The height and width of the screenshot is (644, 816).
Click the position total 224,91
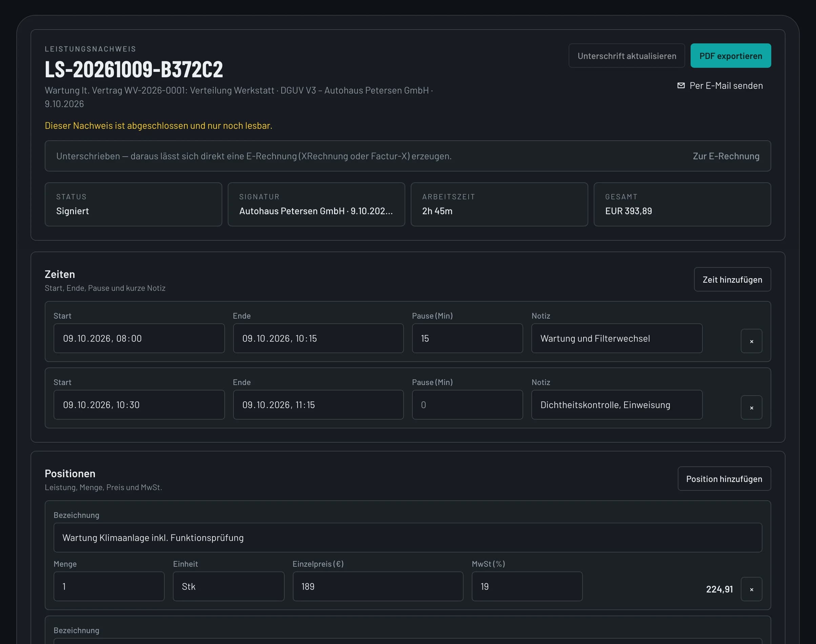[x=719, y=589]
